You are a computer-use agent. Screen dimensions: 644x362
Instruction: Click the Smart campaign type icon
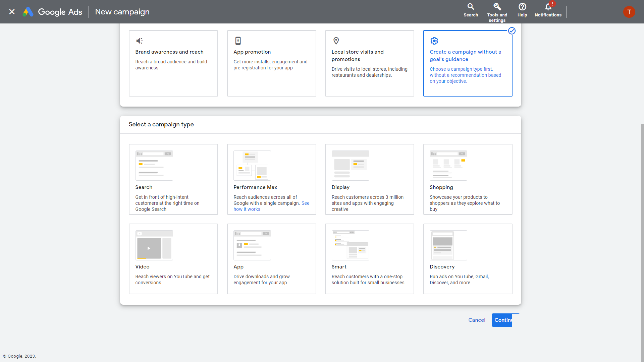[351, 245]
